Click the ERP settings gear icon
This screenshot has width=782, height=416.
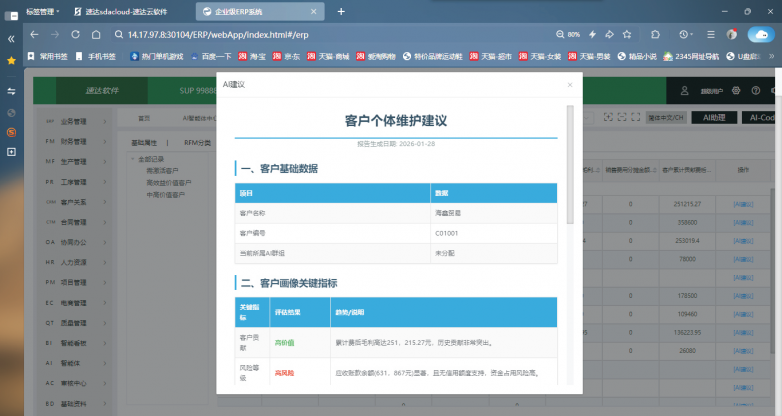coord(735,90)
